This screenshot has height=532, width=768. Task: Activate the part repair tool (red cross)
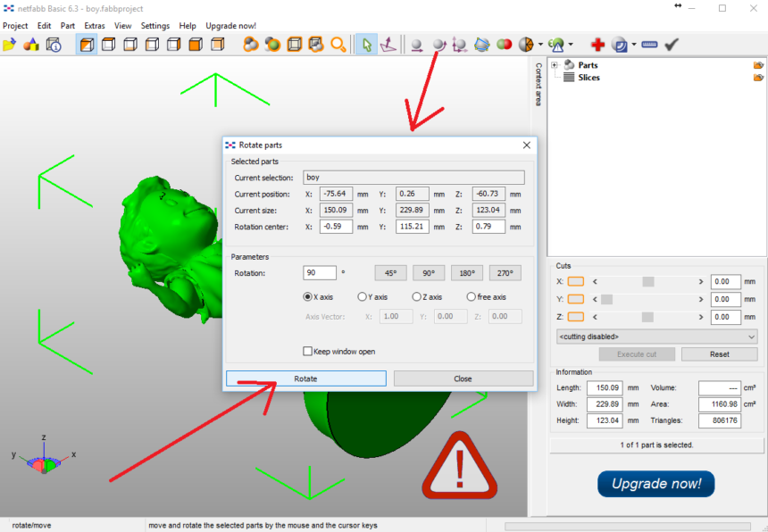[x=597, y=45]
